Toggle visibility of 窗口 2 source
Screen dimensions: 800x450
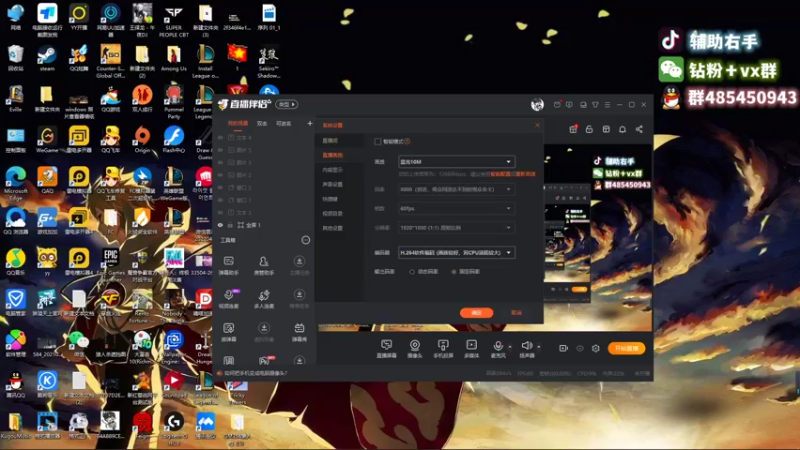(220, 188)
